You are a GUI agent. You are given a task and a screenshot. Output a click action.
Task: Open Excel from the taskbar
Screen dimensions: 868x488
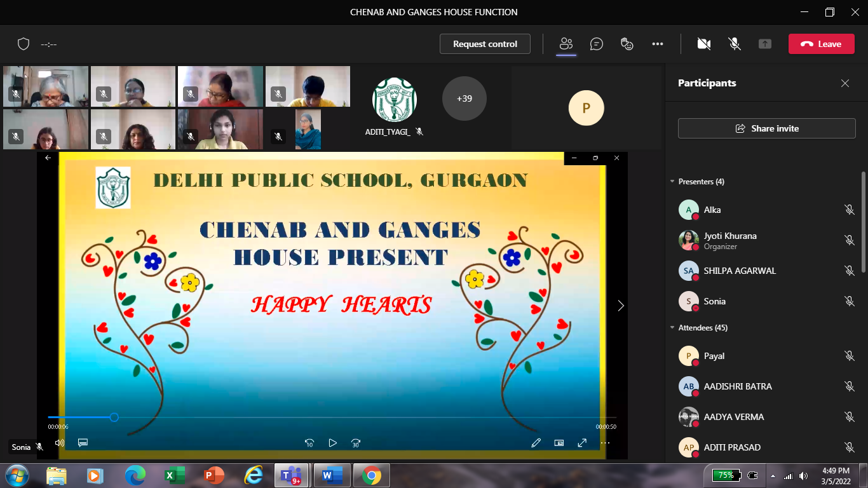[x=174, y=475]
